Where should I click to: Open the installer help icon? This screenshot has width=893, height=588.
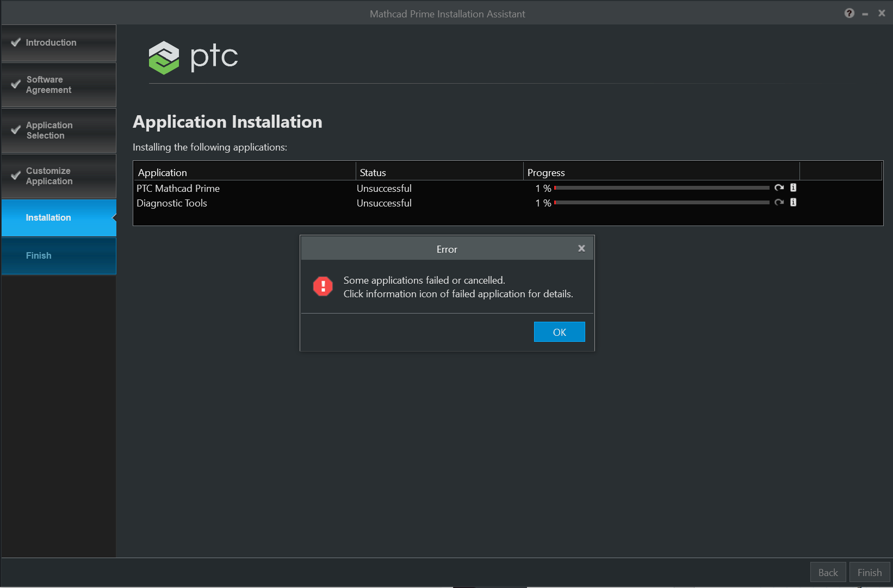[849, 13]
